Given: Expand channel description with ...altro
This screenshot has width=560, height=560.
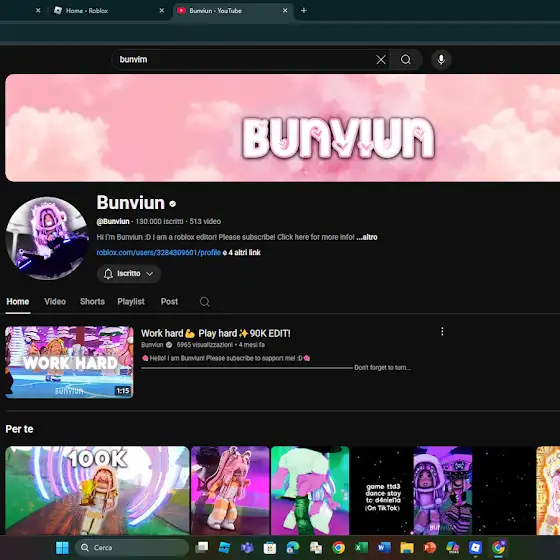Looking at the screenshot, I should (367, 237).
